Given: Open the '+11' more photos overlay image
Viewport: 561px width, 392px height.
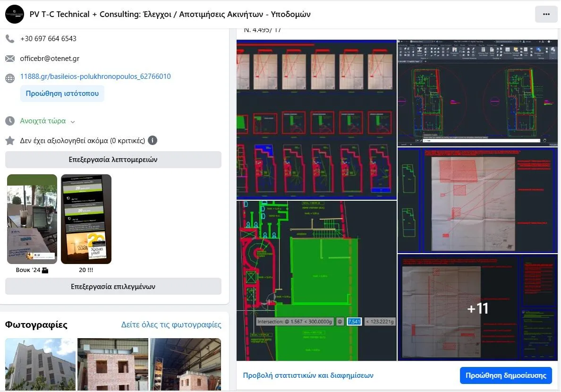Looking at the screenshot, I should 477,308.
